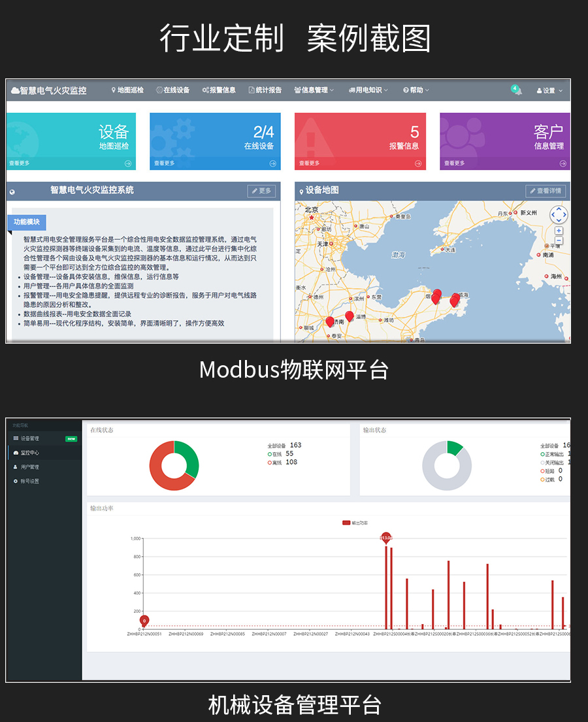
Task: Click a red device marker on map
Action: coord(350,317)
